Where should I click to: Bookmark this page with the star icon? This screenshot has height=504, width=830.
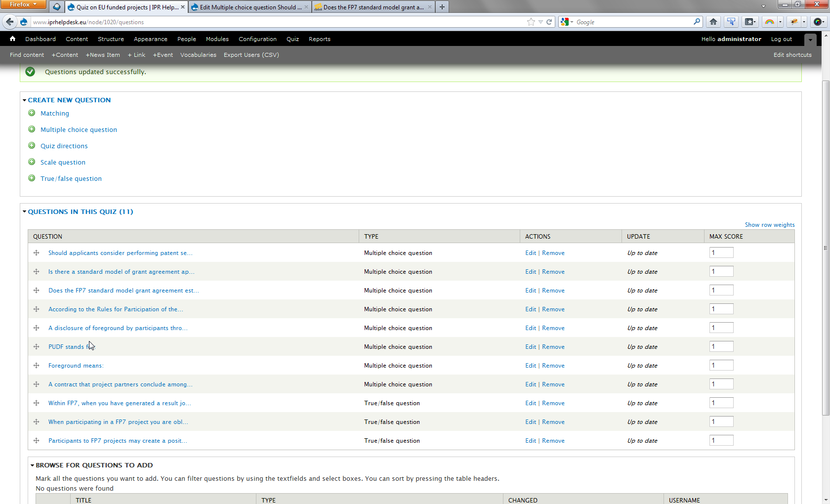pos(531,22)
